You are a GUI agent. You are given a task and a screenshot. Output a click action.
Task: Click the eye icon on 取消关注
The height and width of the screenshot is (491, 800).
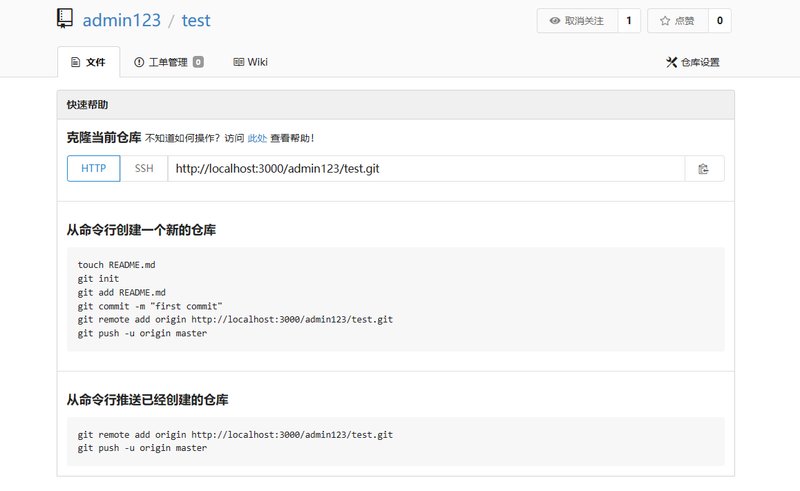tap(554, 21)
